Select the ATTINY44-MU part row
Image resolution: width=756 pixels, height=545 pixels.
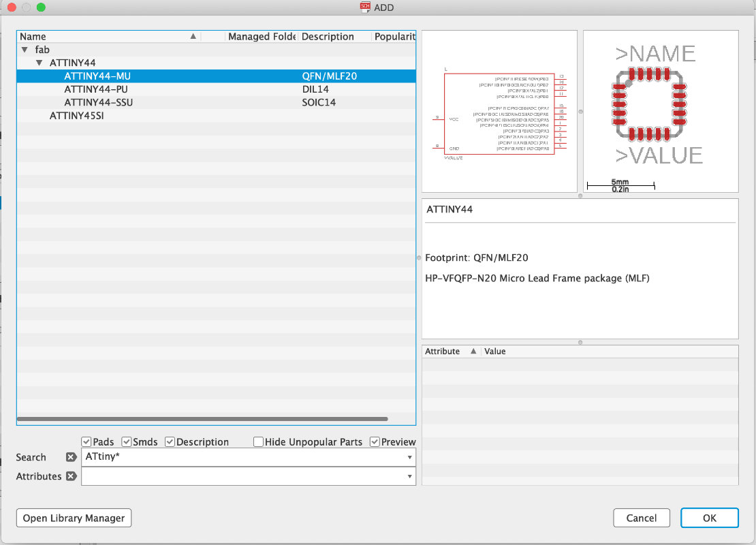click(x=216, y=76)
